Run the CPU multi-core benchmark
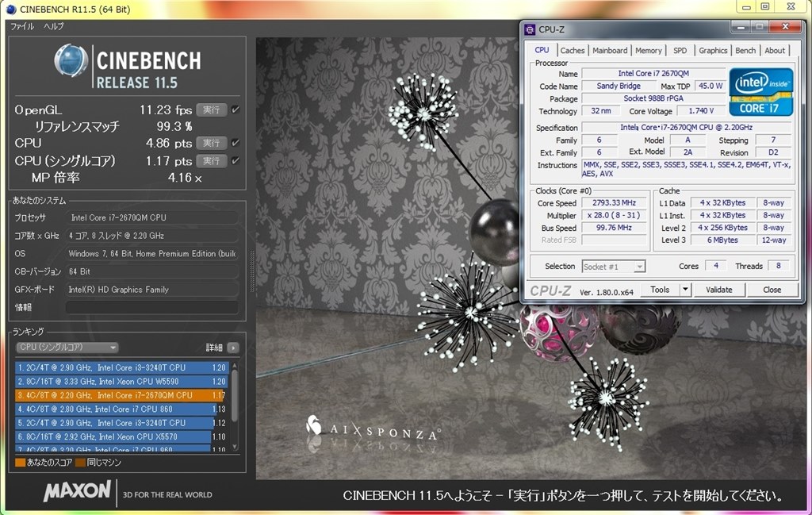Image resolution: width=812 pixels, height=515 pixels. (x=211, y=143)
